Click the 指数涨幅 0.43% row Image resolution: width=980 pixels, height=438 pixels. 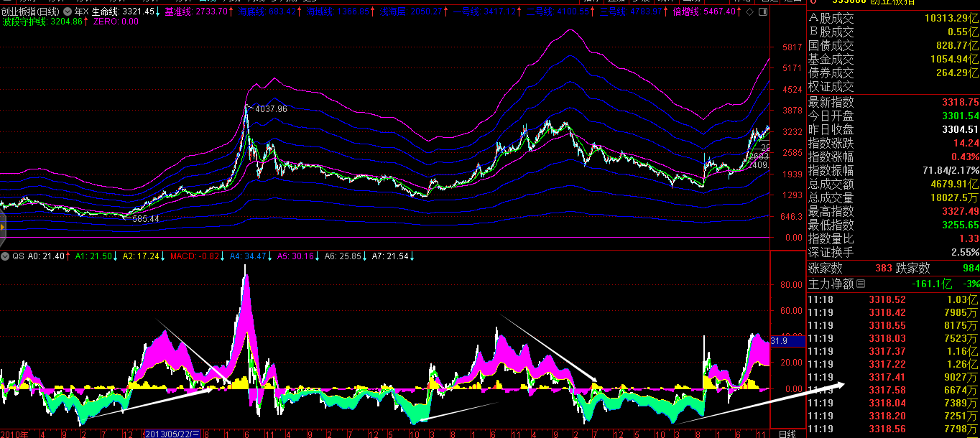click(x=893, y=157)
